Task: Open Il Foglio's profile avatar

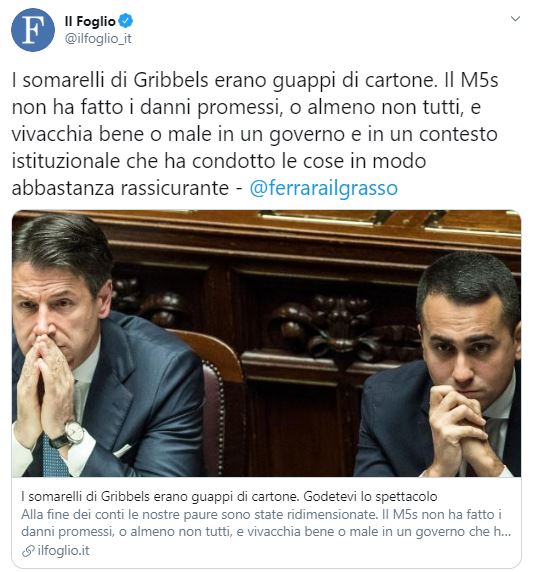Action: point(33,30)
